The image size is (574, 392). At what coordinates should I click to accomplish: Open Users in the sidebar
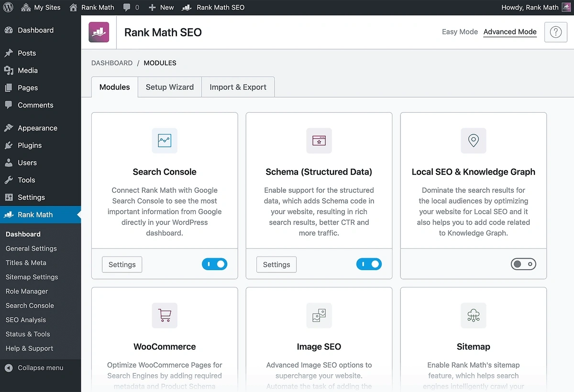click(x=41, y=163)
